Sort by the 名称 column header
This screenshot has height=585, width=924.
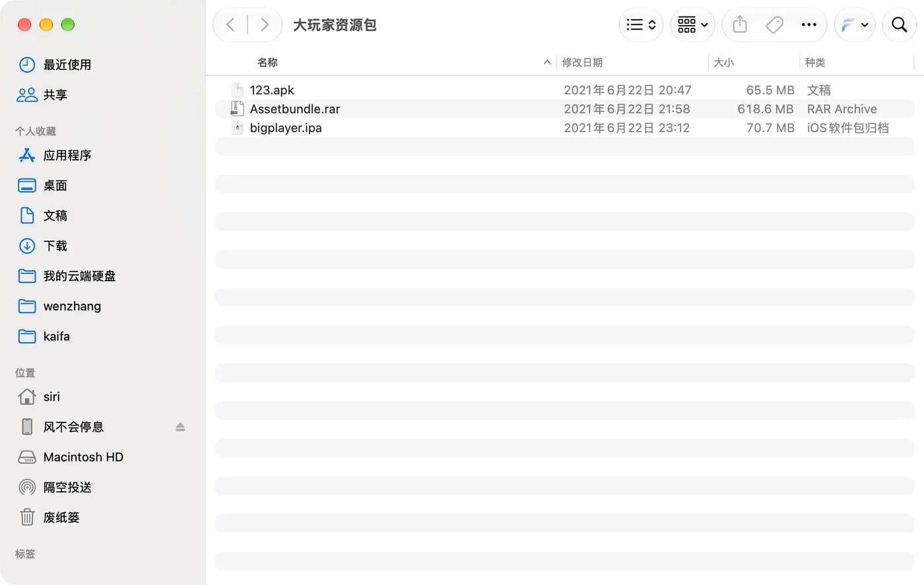point(267,62)
